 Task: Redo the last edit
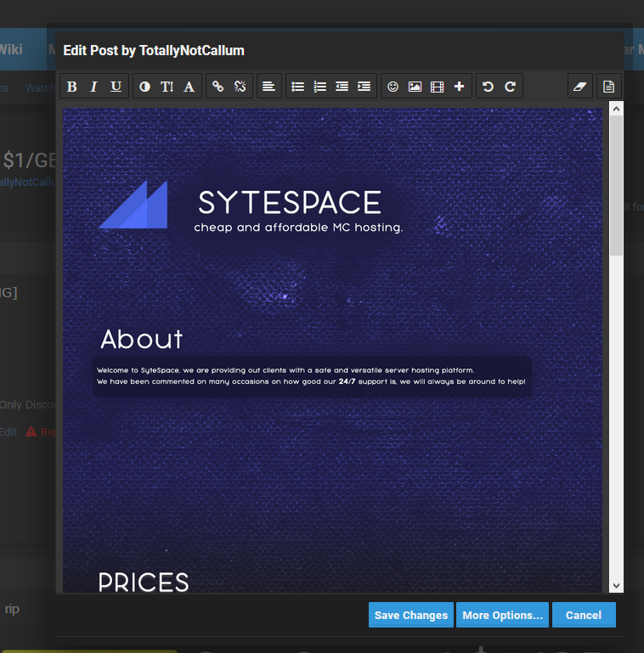pos(511,87)
